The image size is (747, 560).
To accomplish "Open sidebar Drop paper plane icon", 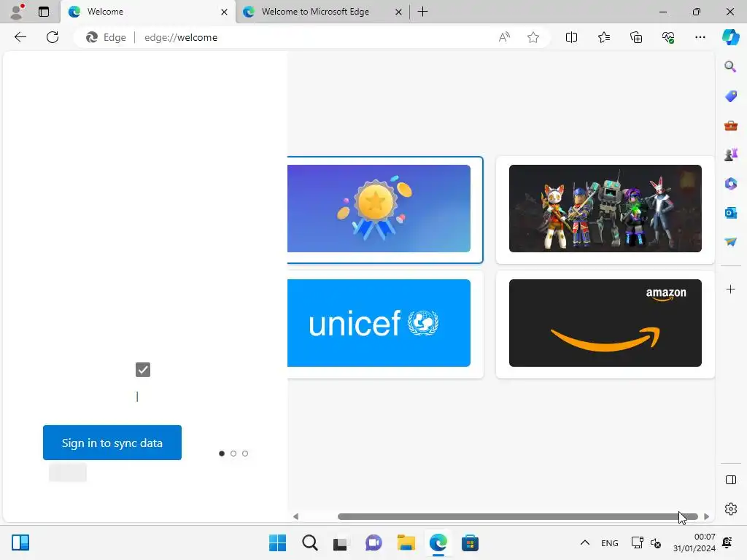I will pyautogui.click(x=730, y=242).
